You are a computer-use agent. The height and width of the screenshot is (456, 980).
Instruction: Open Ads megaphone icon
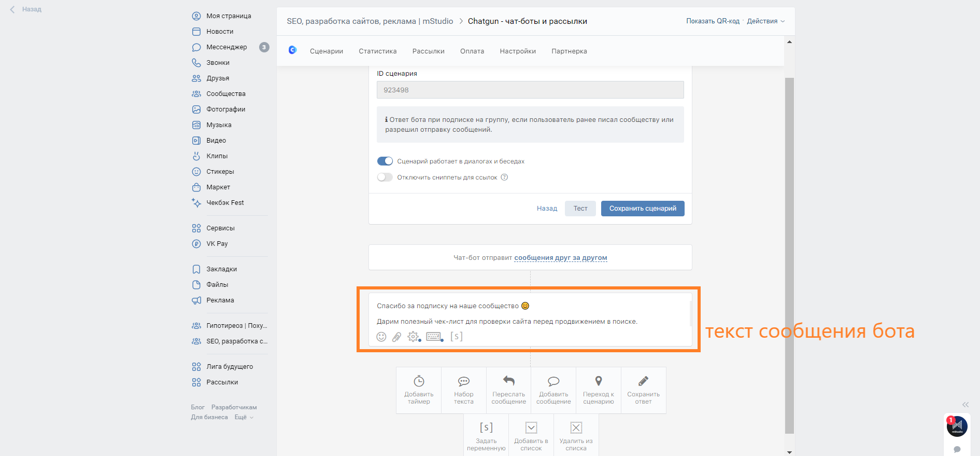click(196, 300)
